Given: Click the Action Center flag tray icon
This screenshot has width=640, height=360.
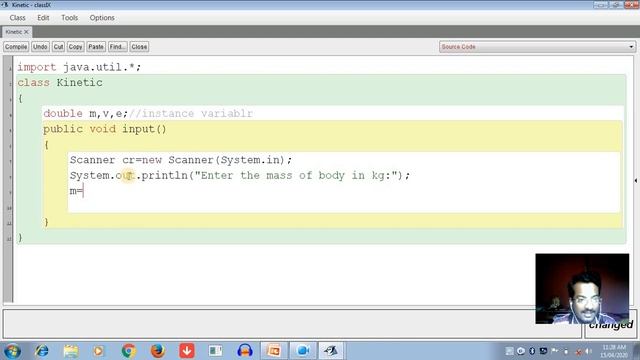Looking at the screenshot, I should coord(555,351).
